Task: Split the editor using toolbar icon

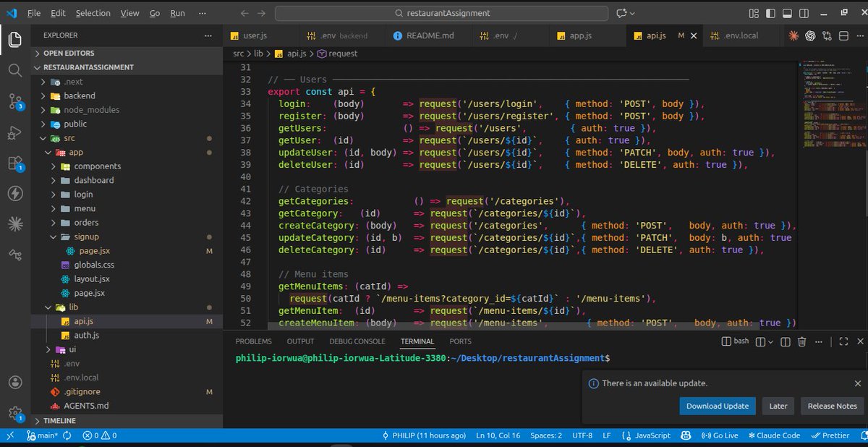Action: point(843,35)
